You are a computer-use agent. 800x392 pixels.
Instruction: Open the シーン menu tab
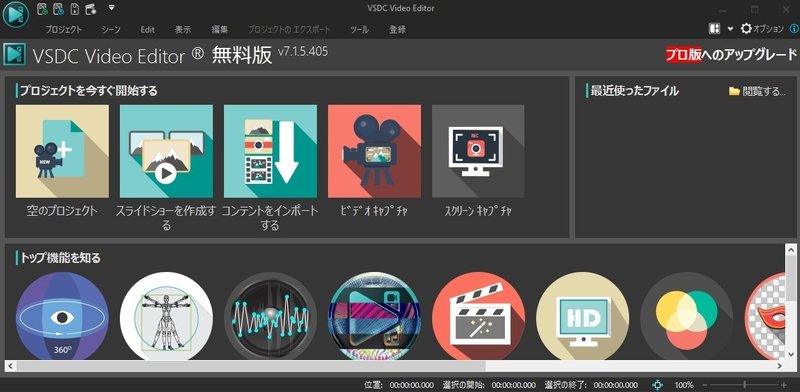(x=111, y=30)
